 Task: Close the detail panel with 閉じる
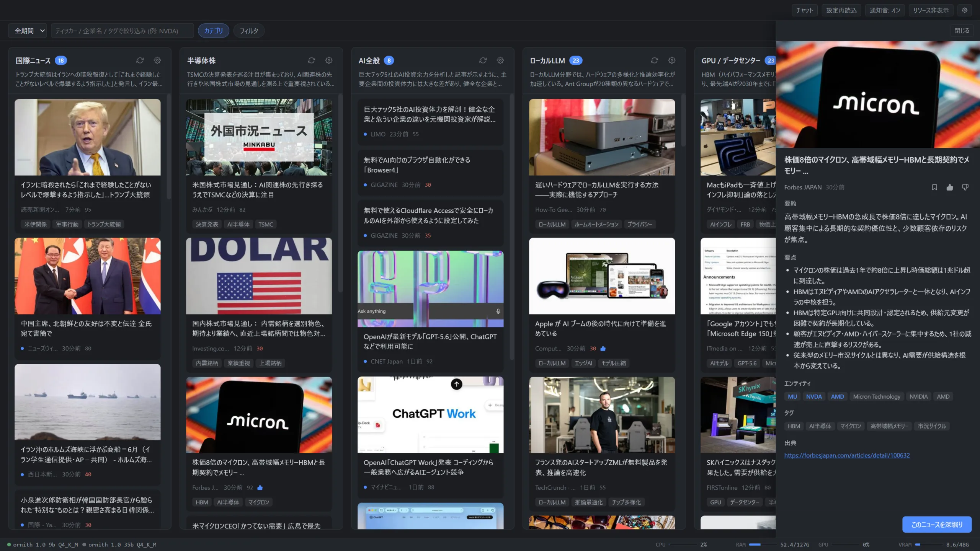point(962,31)
